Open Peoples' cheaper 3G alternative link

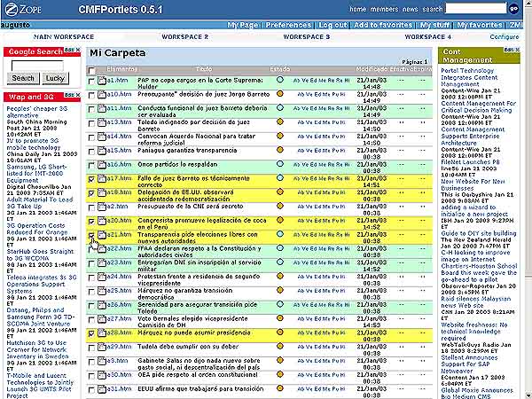click(x=37, y=112)
